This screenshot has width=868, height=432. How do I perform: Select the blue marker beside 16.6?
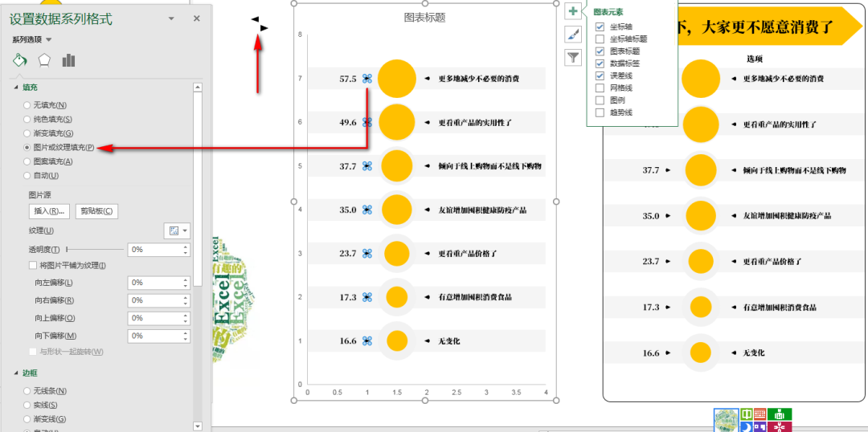click(367, 340)
